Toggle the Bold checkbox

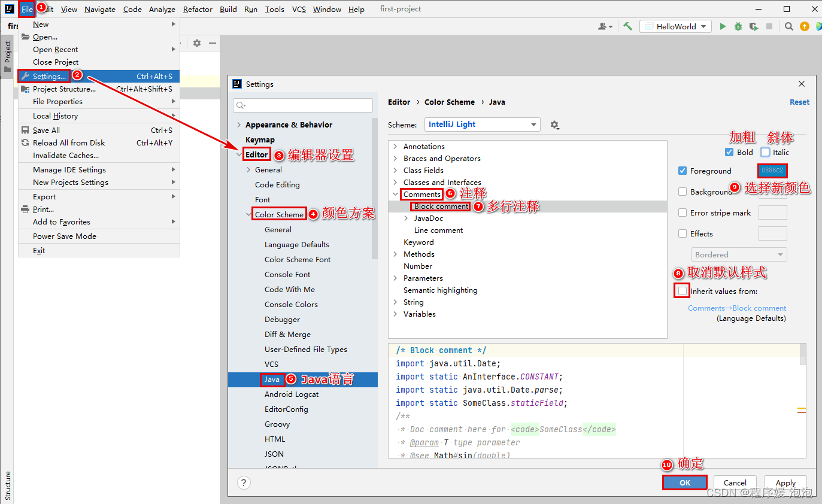729,152
